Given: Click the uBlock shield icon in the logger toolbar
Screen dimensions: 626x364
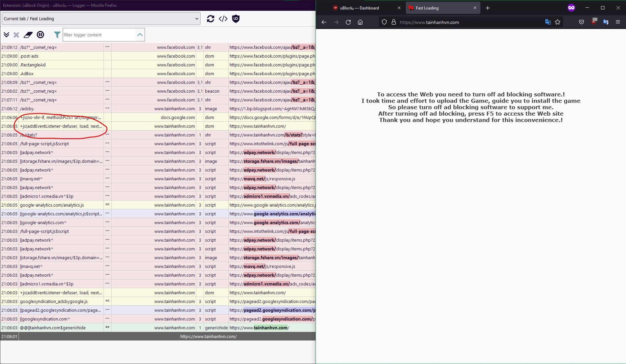Looking at the screenshot, I should (236, 19).
